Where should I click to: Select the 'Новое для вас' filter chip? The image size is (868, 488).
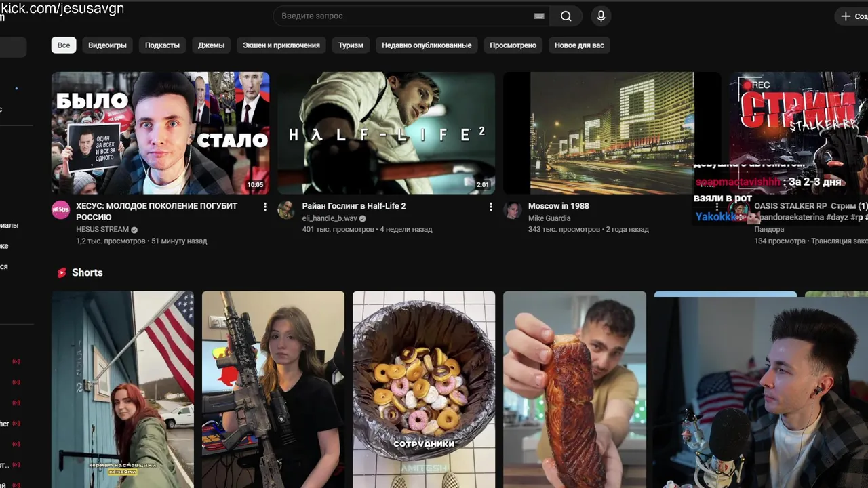(x=579, y=45)
